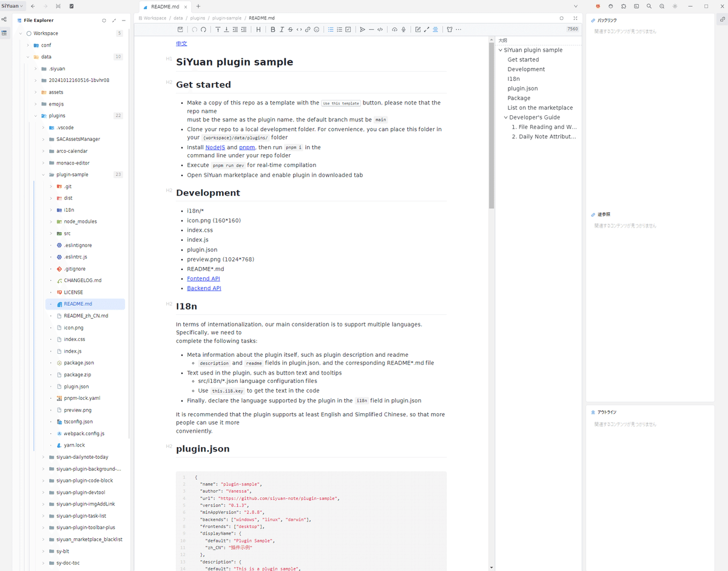Toggle the file tree dock icon
The height and width of the screenshot is (571, 728).
coord(4,33)
